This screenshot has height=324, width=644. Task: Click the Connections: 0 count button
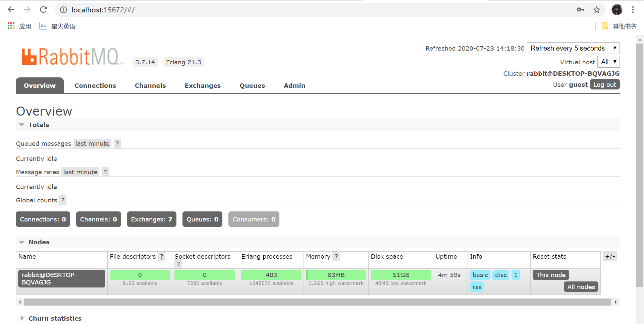click(43, 219)
